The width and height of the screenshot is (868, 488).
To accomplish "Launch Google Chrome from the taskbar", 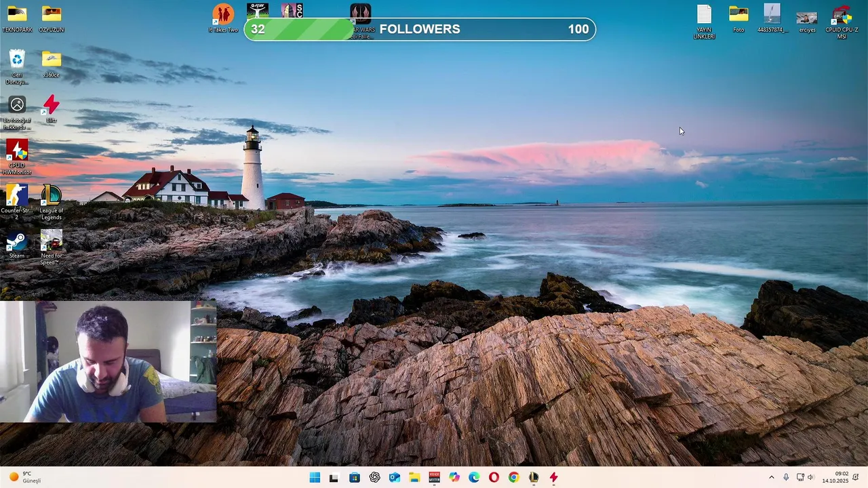I will tap(513, 477).
